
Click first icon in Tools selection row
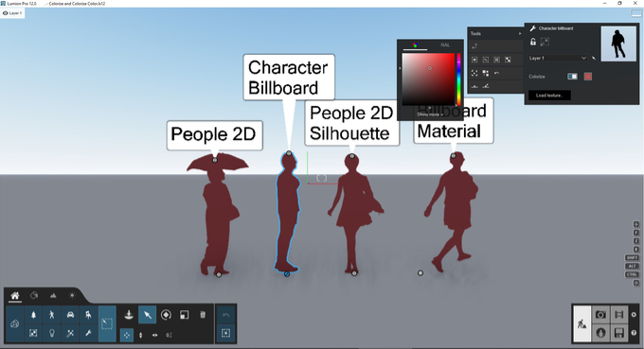474,60
